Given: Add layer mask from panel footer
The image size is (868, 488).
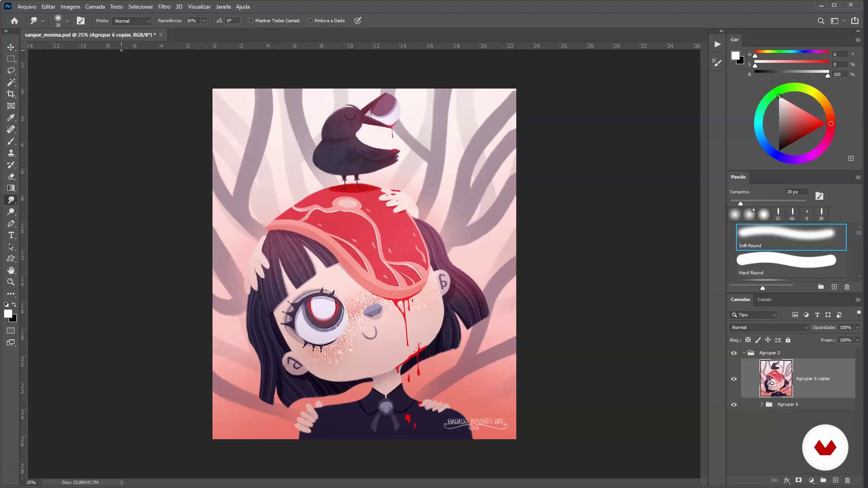Looking at the screenshot, I should pyautogui.click(x=799, y=480).
